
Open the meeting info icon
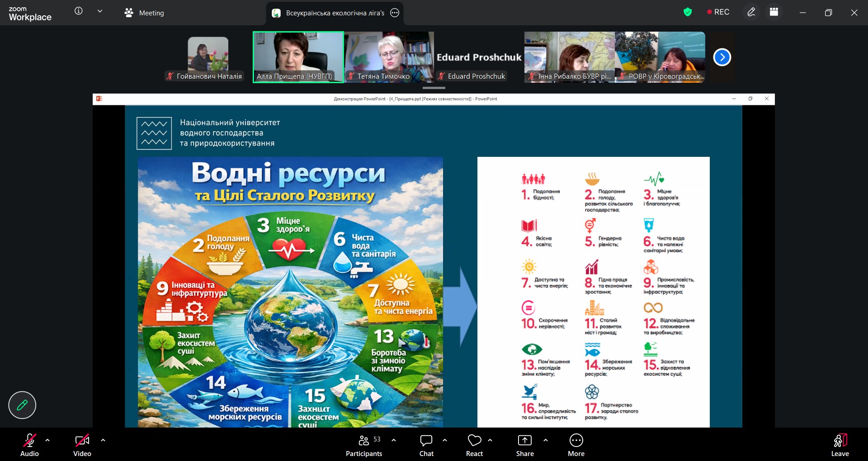coord(78,11)
